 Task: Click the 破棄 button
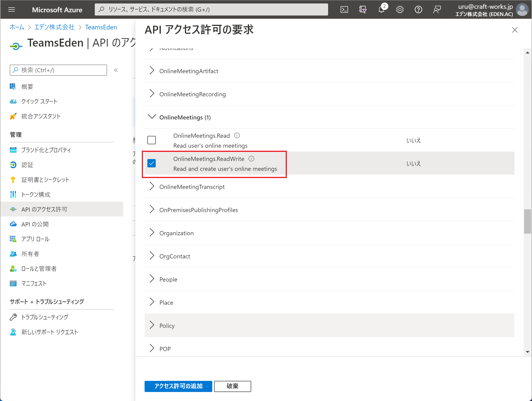click(233, 386)
